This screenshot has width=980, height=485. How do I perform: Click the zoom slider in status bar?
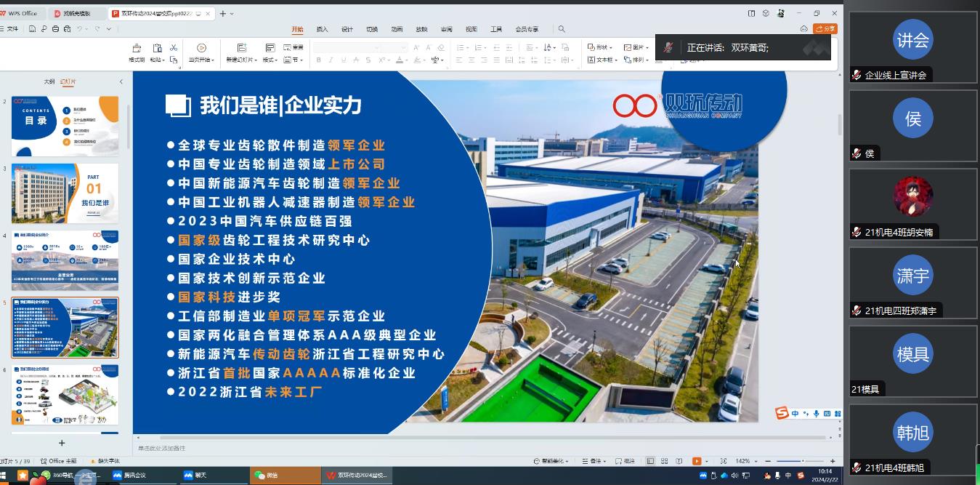[800, 461]
